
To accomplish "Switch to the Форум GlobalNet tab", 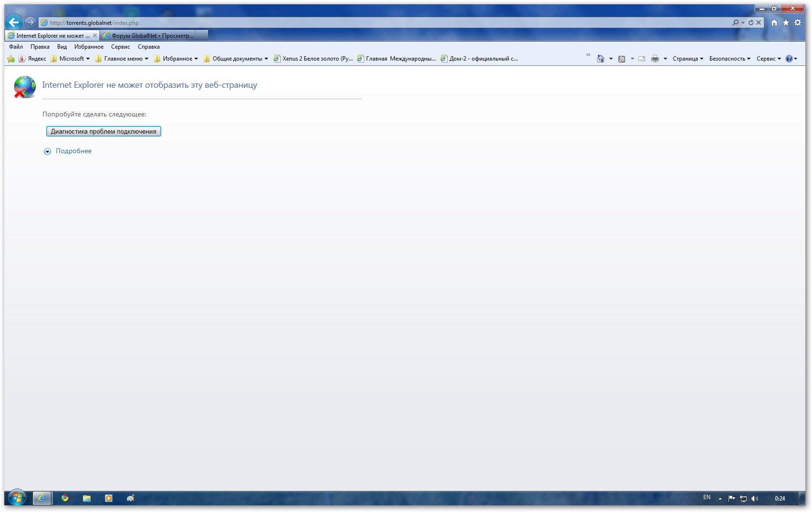I will click(x=148, y=35).
